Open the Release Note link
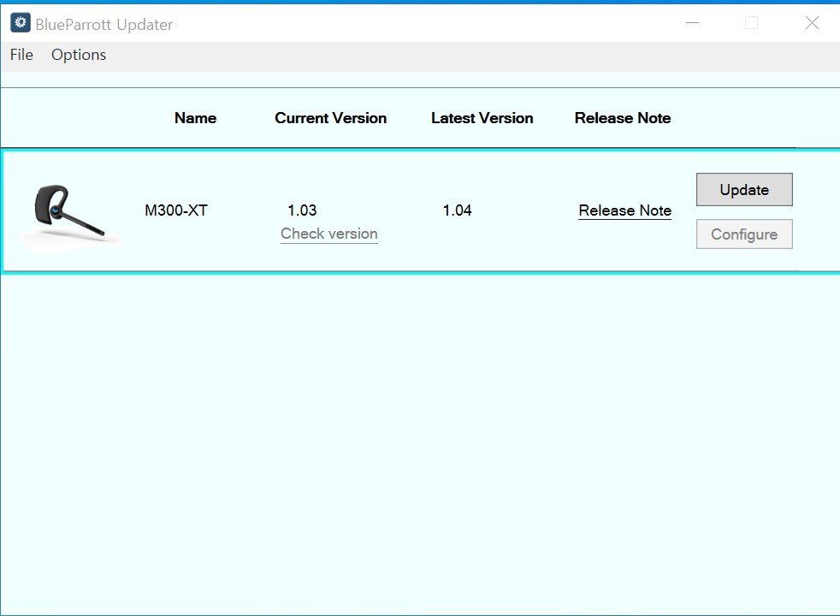This screenshot has height=616, width=840. 625,210
